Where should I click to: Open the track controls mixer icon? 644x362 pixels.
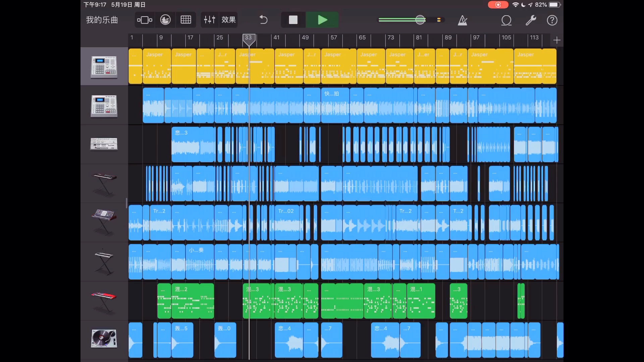pos(209,20)
